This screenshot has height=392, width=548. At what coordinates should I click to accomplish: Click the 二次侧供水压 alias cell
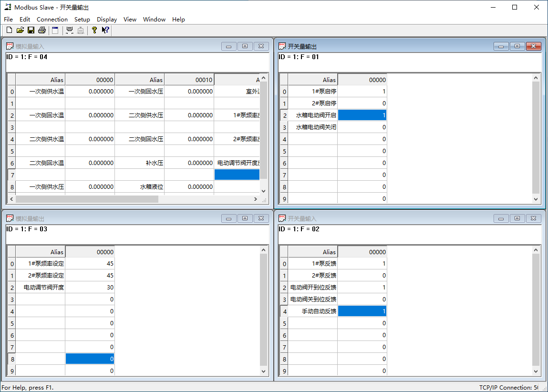coord(140,115)
